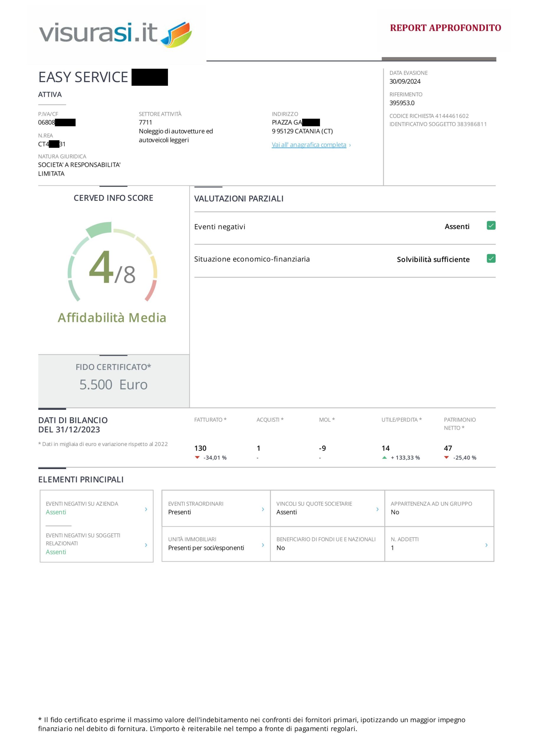534x756 pixels.
Task: Open Eventi straordinari details chevron
Action: (263, 509)
